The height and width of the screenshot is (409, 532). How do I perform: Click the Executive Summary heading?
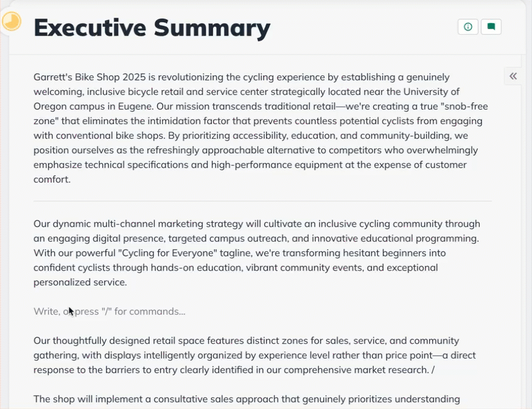(152, 28)
